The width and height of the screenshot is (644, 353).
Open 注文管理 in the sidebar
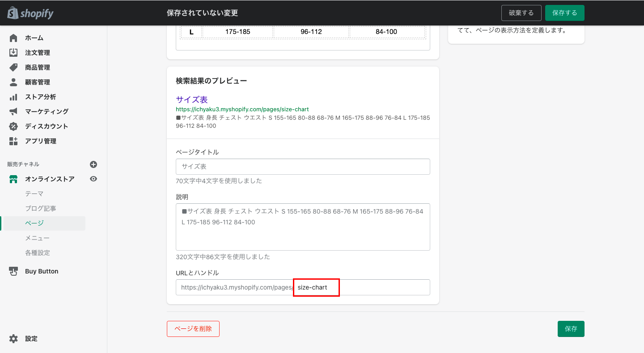pos(38,53)
